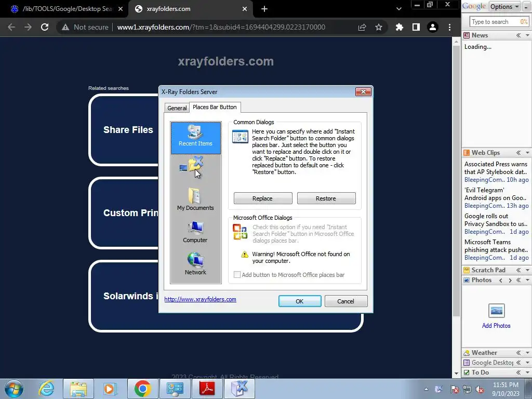Viewport: 532px width, 399px height.
Task: Open the Places Bar Button tab
Action: (215, 107)
